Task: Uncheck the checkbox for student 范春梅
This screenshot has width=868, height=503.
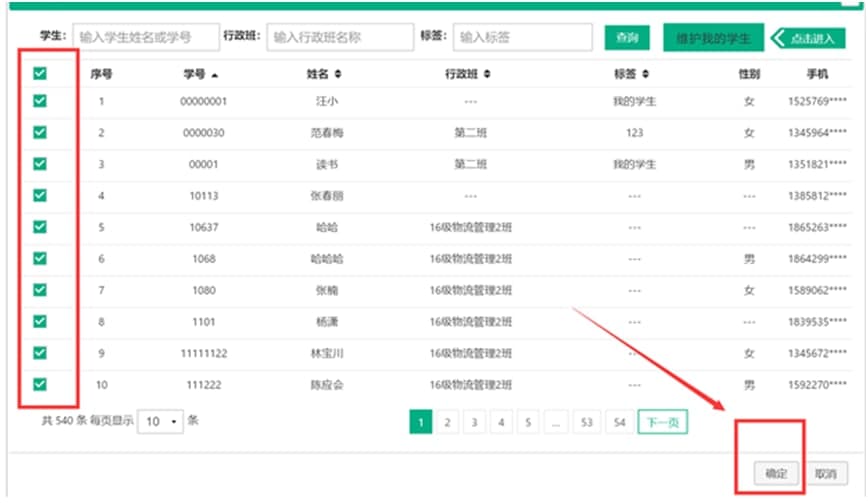Action: pyautogui.click(x=40, y=132)
